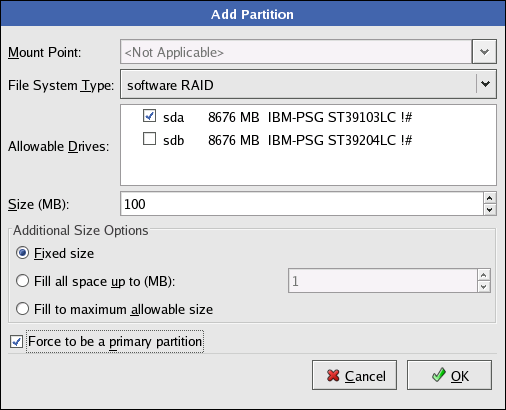Click the red X Cancel icon

click(x=333, y=376)
